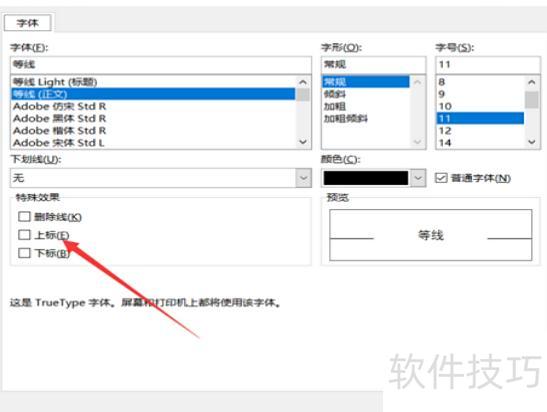Screen dimensions: 547x412
Task: Choose Adobe 仿宋 Std R font
Action: (x=153, y=106)
